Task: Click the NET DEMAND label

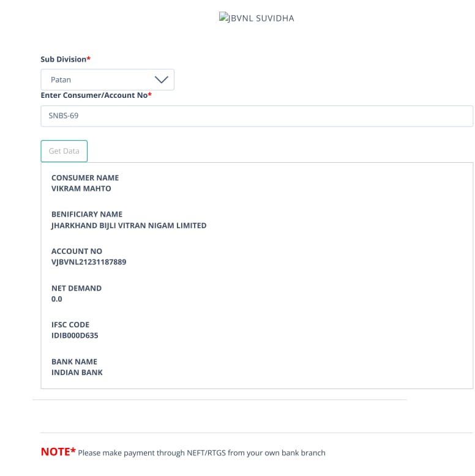Action: [x=77, y=288]
